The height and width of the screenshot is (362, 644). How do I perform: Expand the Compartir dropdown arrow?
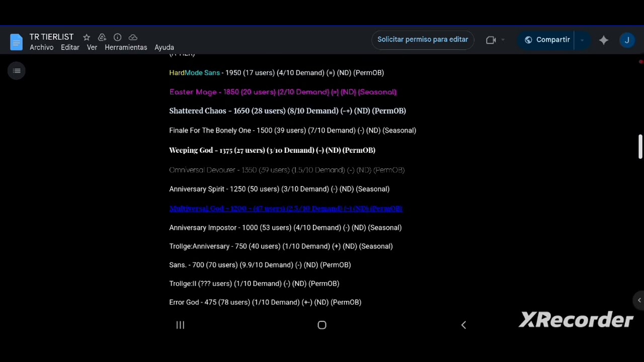pos(582,40)
